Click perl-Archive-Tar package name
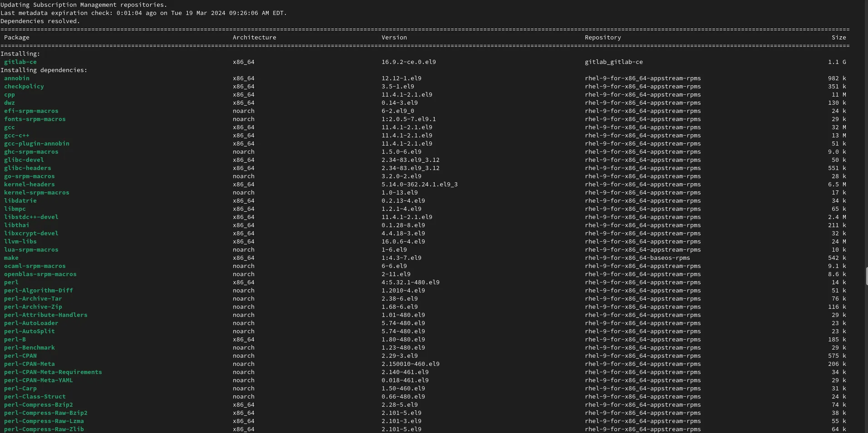The image size is (868, 433). (x=33, y=299)
